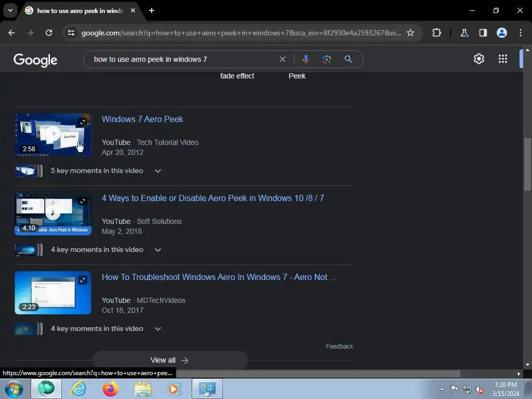Close the aero peek search tab

133,10
